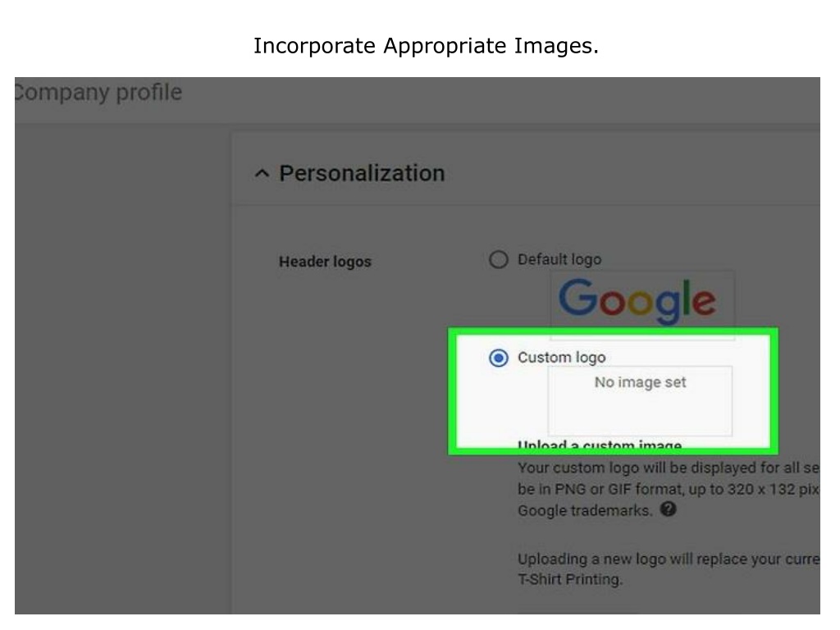Screen dimensions: 840x630
Task: Click the "No image set" preview box
Action: (x=640, y=400)
